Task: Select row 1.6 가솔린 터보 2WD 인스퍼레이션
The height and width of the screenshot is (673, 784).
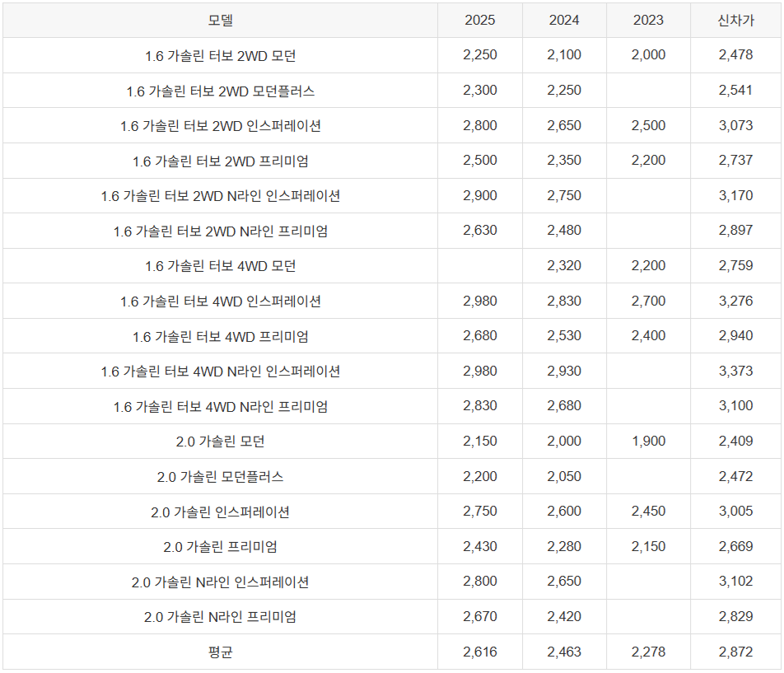Action: (x=392, y=125)
